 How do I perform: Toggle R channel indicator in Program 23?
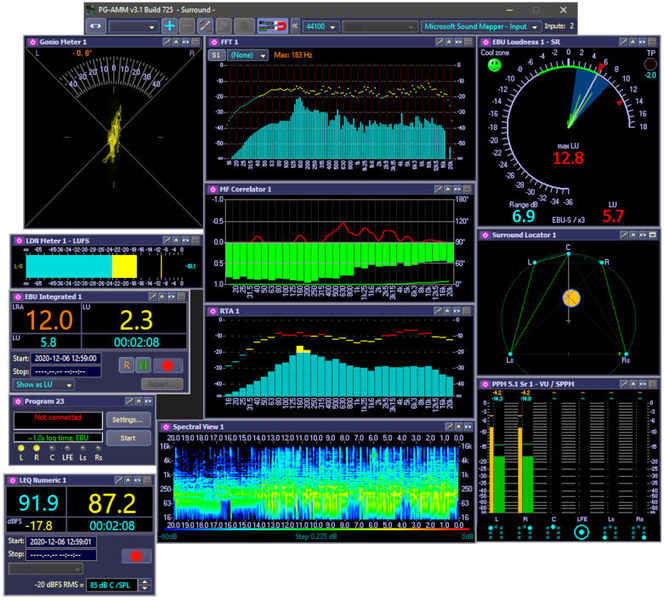(x=36, y=448)
